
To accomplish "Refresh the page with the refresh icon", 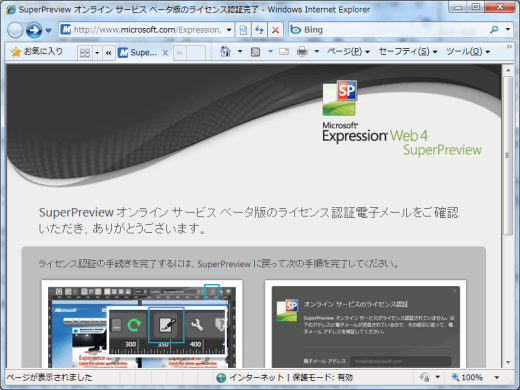I will 259,30.
